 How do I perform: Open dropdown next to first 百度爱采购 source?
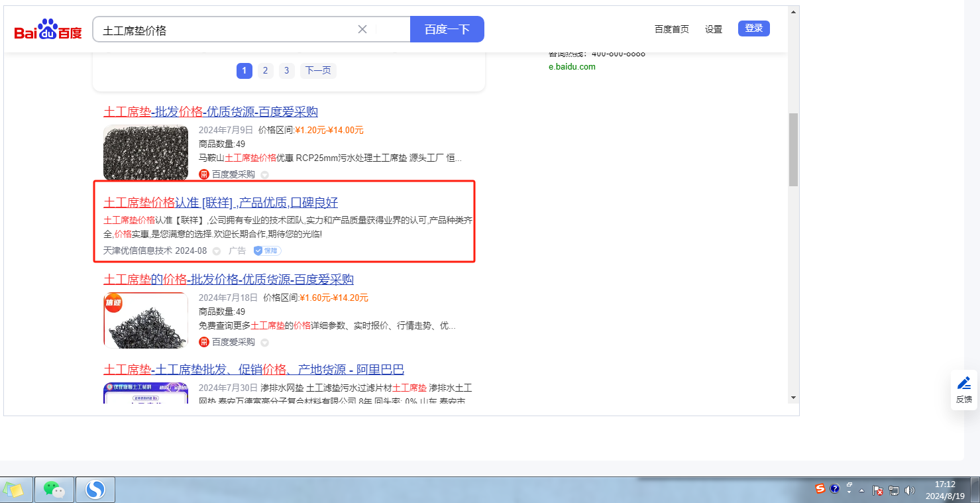tap(264, 175)
